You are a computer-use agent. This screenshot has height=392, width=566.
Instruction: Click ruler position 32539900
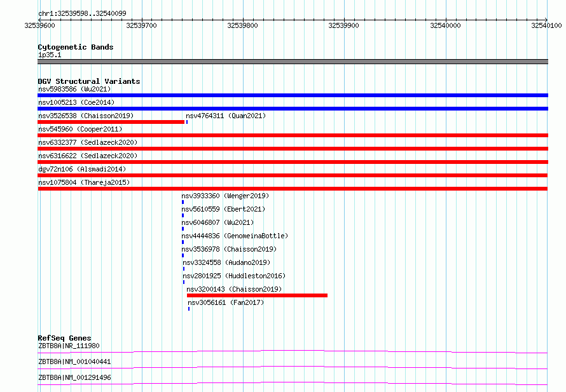[343, 25]
